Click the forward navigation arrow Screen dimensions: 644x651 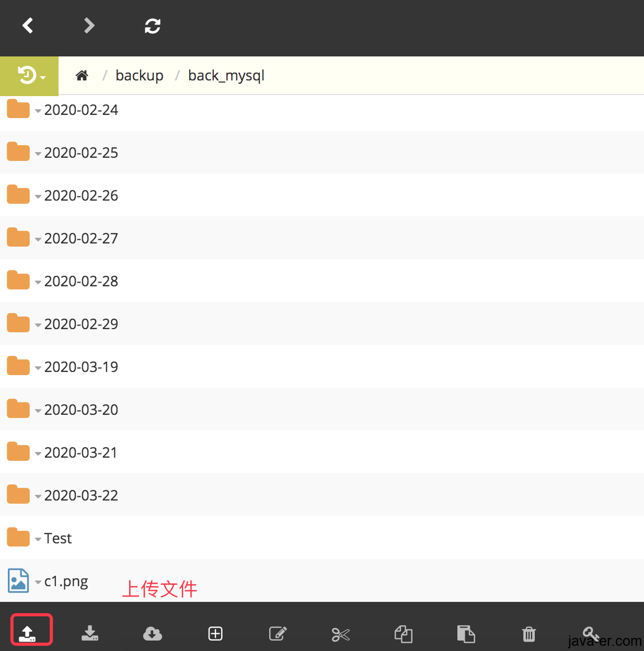(89, 25)
